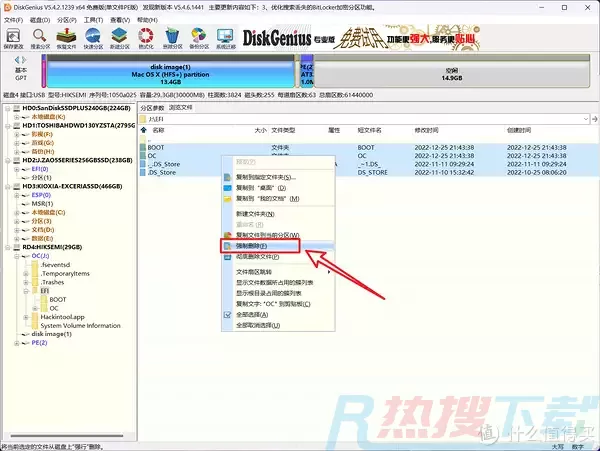The height and width of the screenshot is (451, 600).
Task: Expand the (F:) partition node under HD1
Action: click(x=16, y=134)
